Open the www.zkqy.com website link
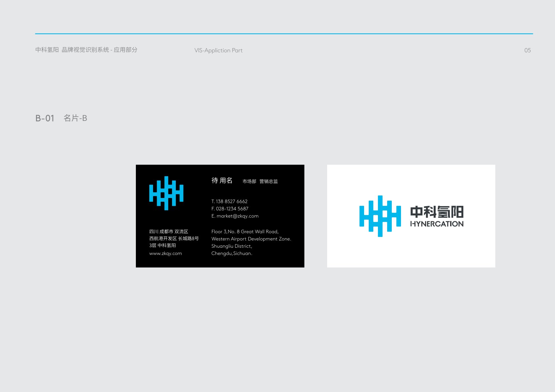 coord(166,254)
